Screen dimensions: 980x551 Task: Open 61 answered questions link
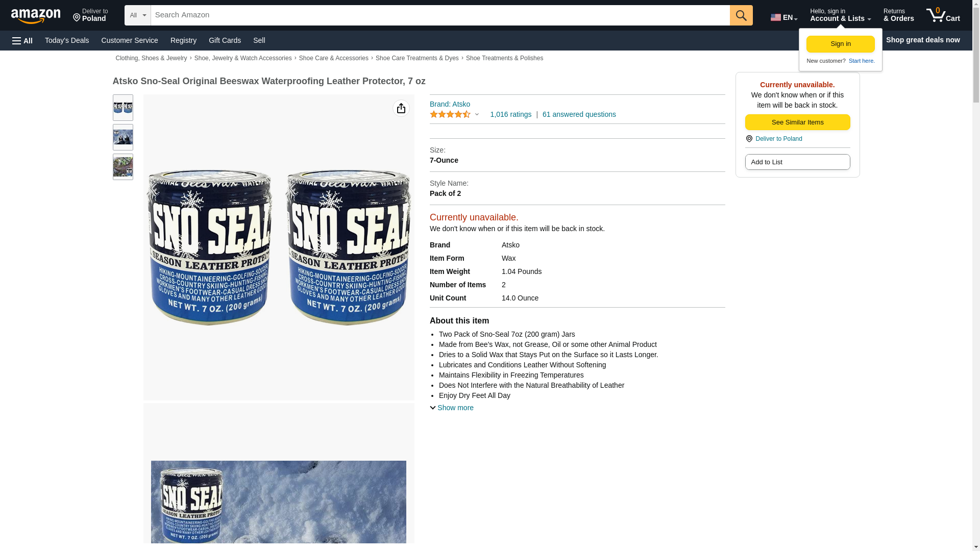tap(579, 114)
